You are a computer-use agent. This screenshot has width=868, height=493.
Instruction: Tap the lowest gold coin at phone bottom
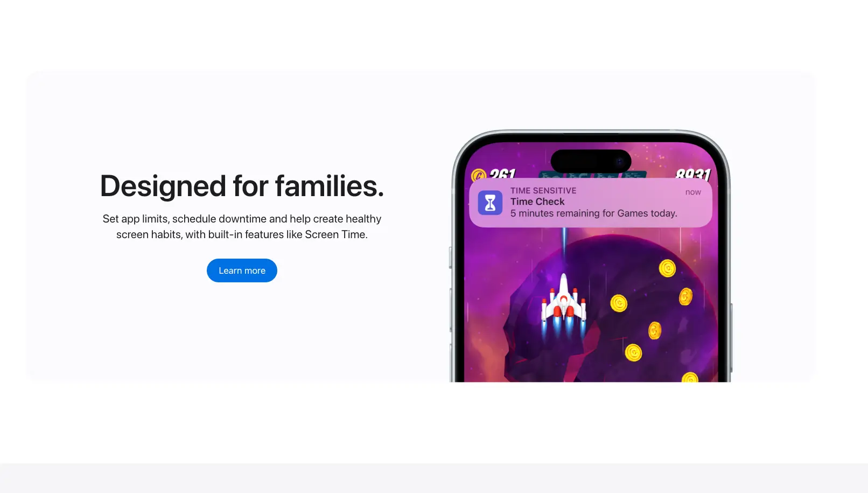690,377
